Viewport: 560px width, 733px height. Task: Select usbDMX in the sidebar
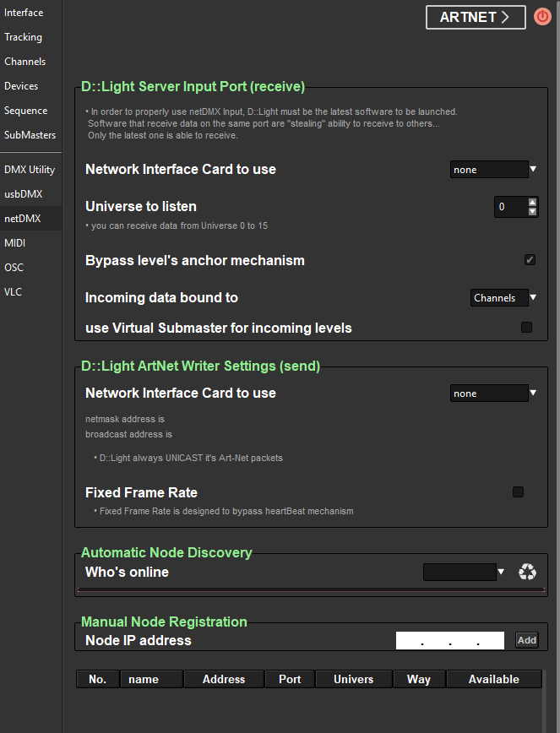pyautogui.click(x=23, y=194)
